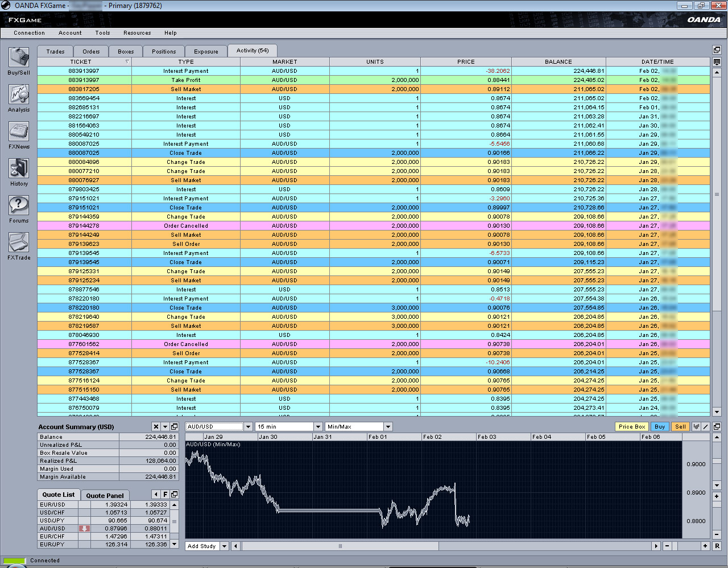Select the Activity (54) tab
Screen dimensions: 728x568
pos(253,50)
